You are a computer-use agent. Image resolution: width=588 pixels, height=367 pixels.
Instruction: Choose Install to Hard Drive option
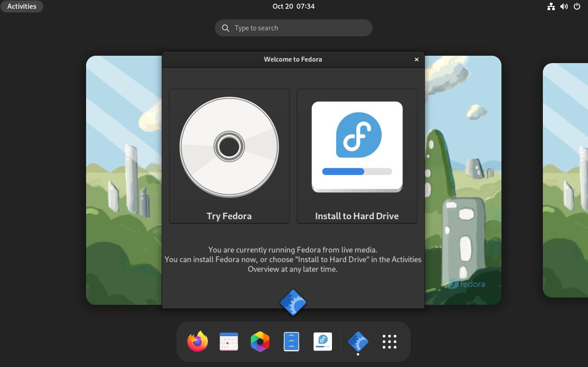coord(357,156)
